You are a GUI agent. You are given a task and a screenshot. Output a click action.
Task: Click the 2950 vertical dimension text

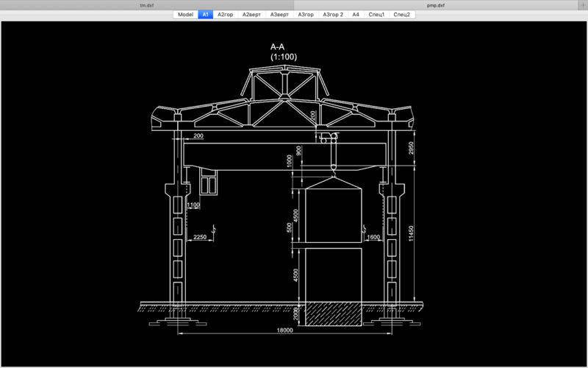click(412, 148)
